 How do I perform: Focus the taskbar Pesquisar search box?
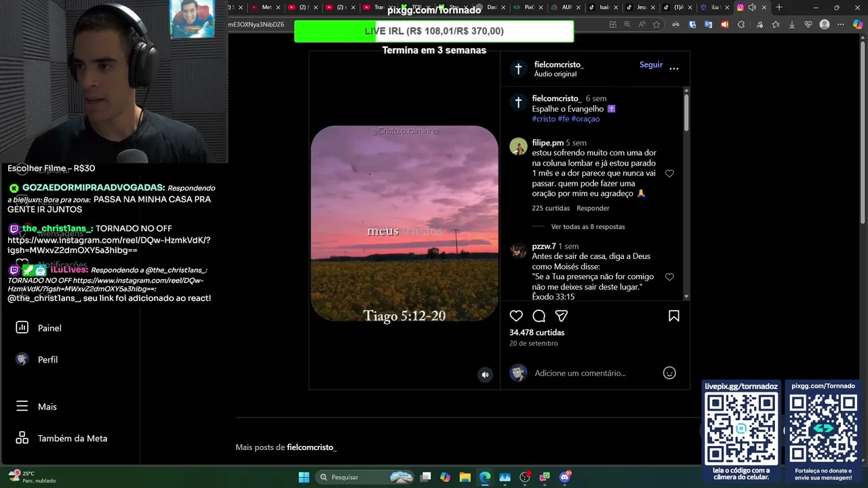click(x=366, y=477)
